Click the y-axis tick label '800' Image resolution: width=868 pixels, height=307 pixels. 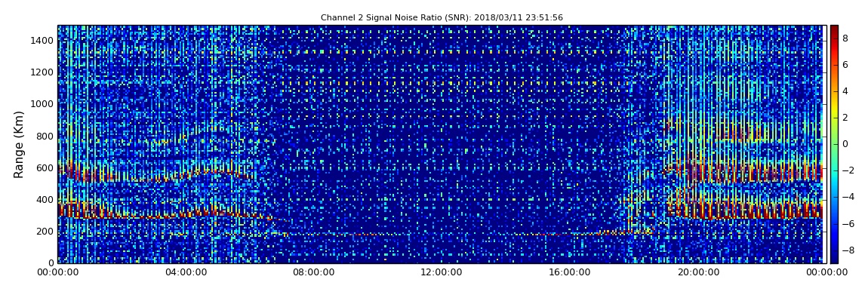(x=45, y=136)
